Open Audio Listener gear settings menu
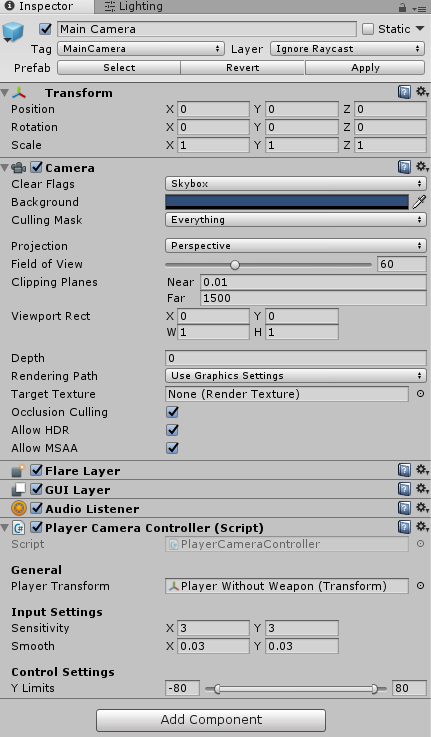Screen dimensions: 431x737 point(422,508)
